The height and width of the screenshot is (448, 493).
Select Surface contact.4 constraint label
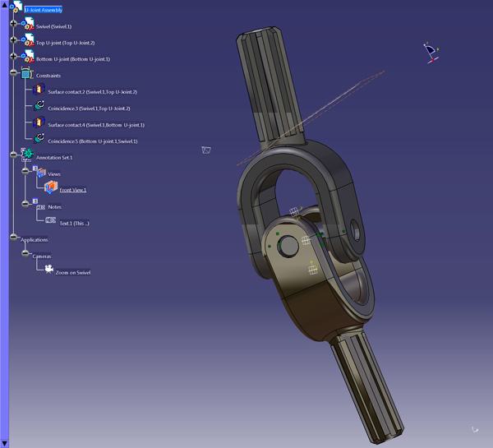pyautogui.click(x=95, y=125)
